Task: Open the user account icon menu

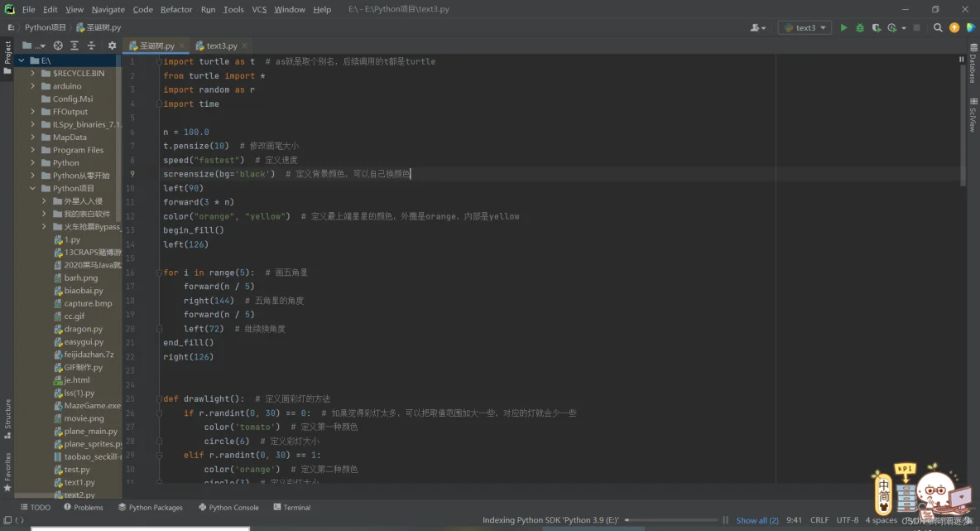Action: (x=757, y=27)
